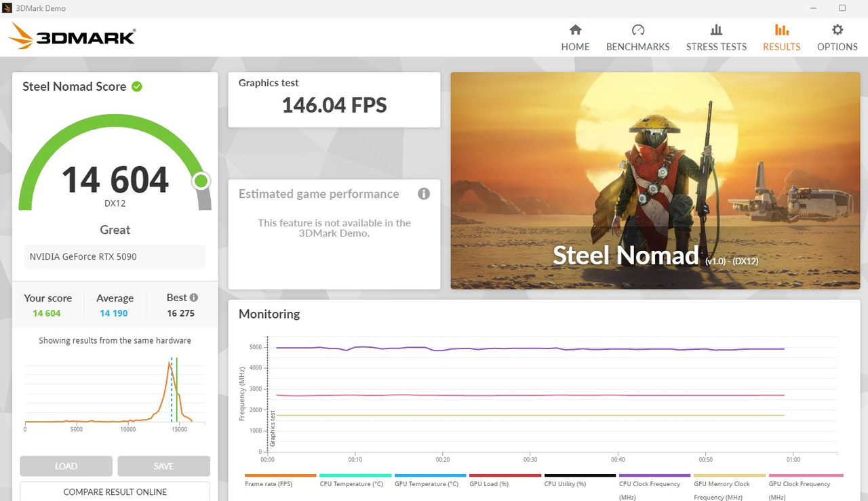Screen dimensions: 868x501
Task: Click the SAVE button
Action: pos(163,466)
